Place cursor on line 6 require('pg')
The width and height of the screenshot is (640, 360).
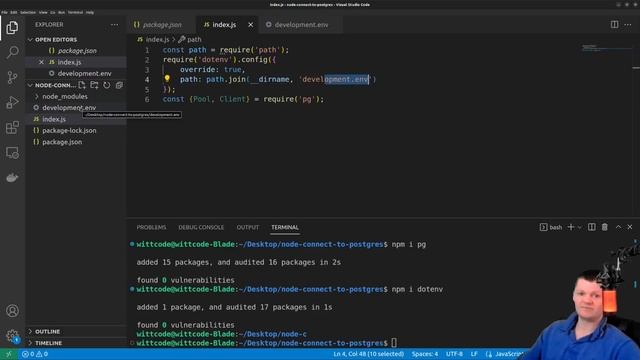293,99
